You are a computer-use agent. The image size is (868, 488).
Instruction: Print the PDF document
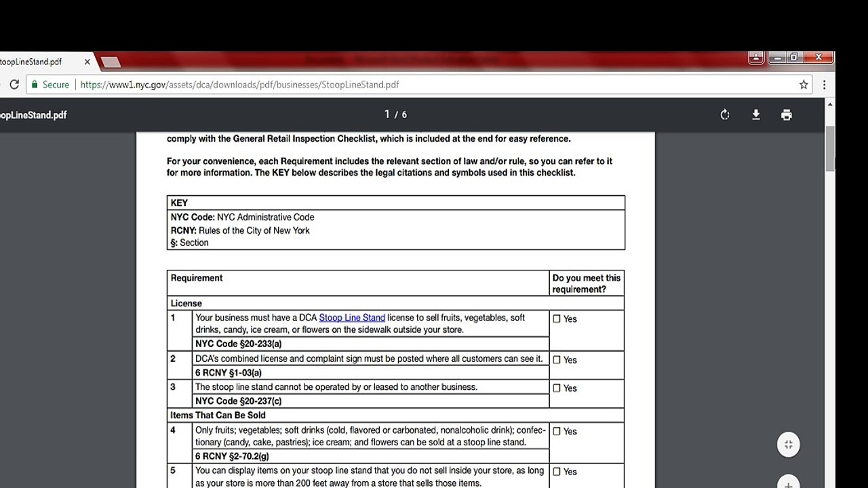tap(787, 115)
